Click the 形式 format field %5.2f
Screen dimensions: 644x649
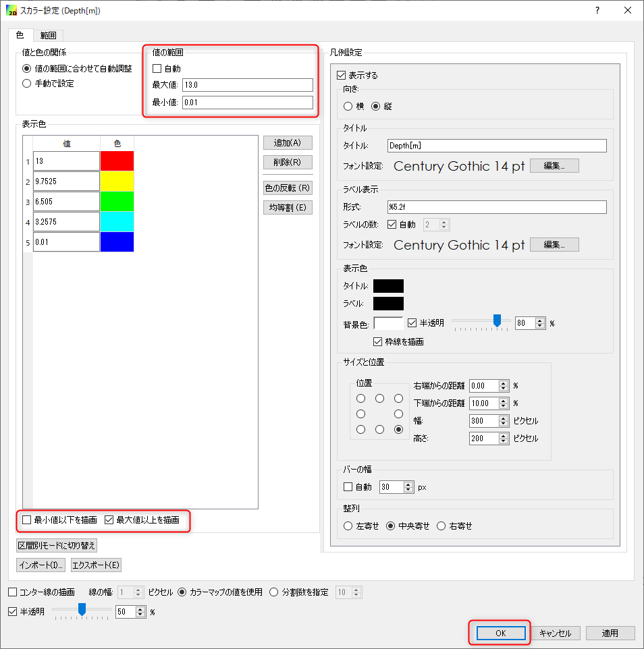tap(497, 207)
